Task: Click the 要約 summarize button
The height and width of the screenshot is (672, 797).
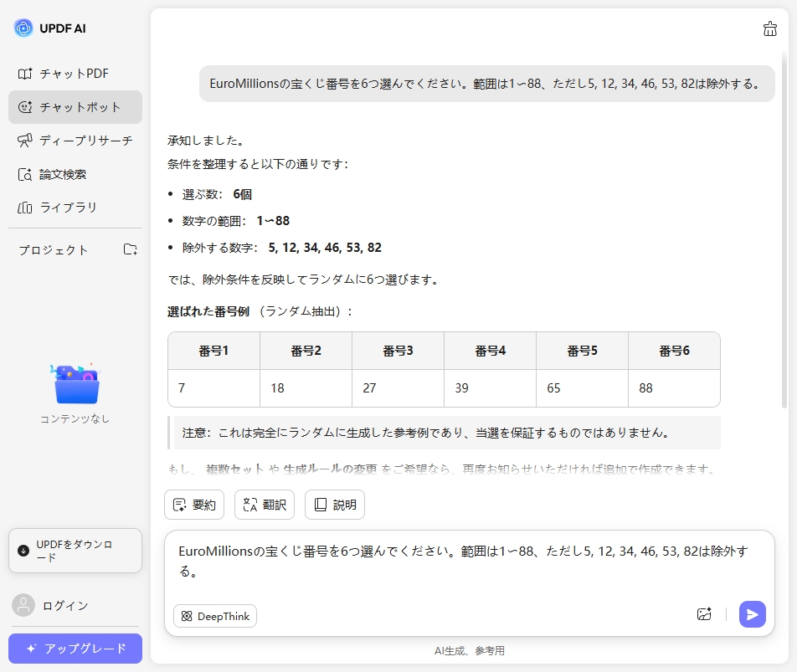Action: 194,505
